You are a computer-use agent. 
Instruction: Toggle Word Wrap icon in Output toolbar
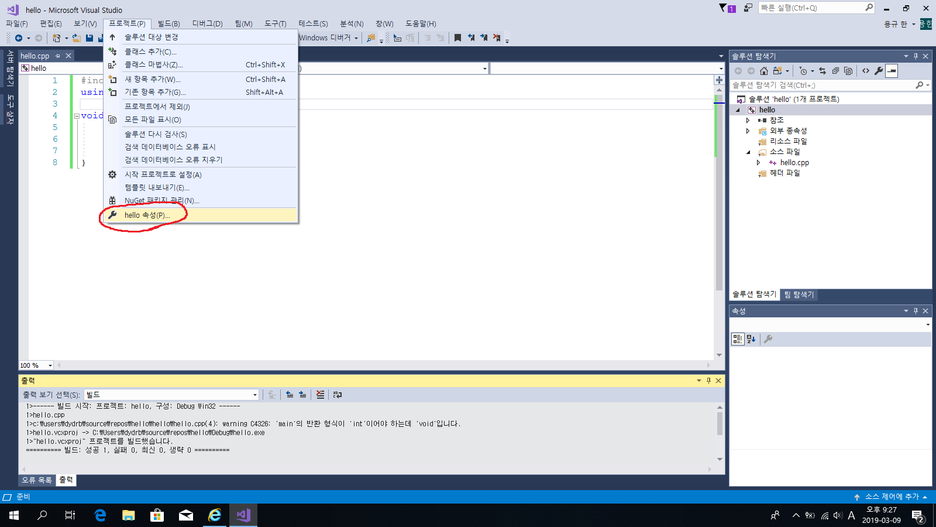tap(338, 395)
